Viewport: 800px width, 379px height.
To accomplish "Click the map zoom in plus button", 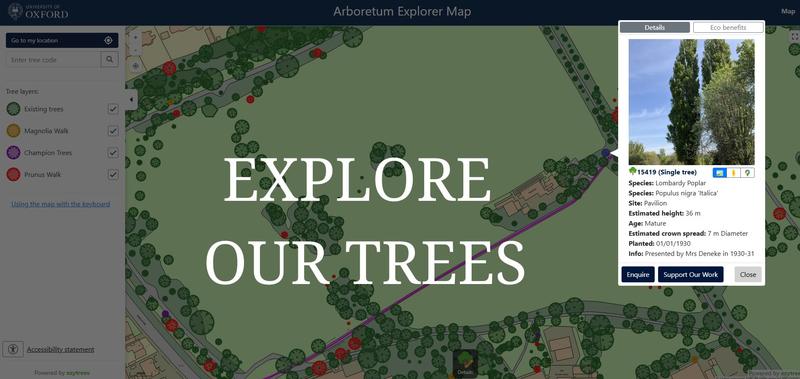I will (135, 37).
